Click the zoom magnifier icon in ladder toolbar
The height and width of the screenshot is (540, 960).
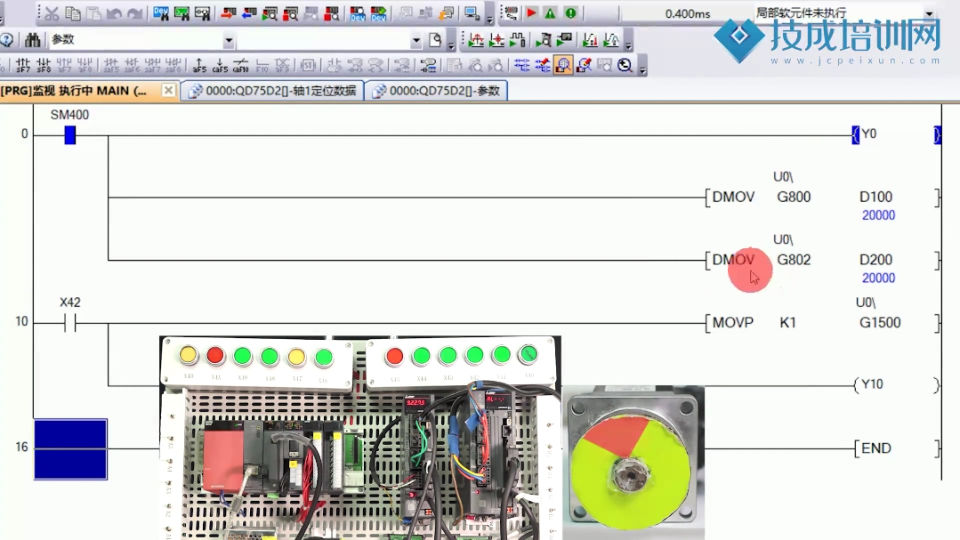(x=625, y=66)
